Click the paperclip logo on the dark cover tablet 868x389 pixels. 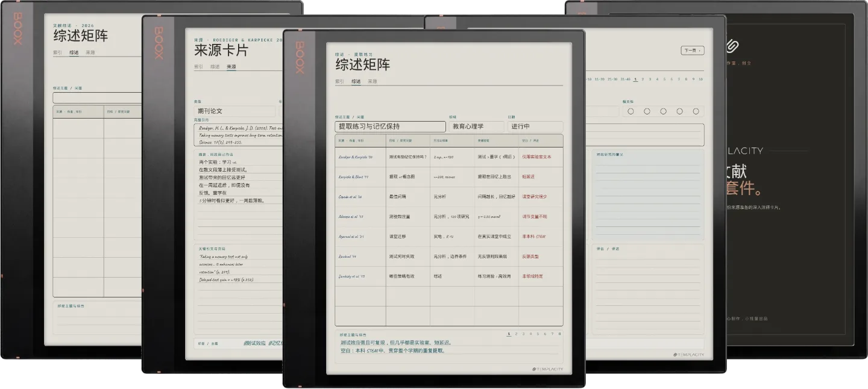(x=732, y=46)
